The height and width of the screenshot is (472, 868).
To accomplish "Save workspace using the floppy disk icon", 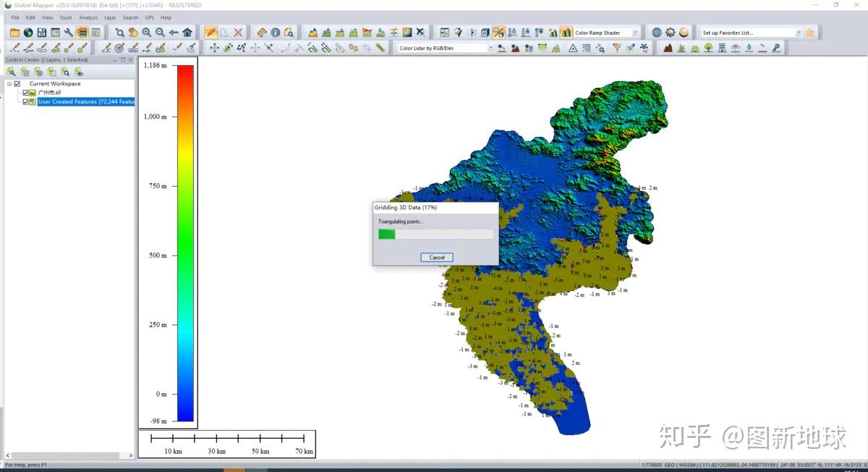I will [41, 33].
